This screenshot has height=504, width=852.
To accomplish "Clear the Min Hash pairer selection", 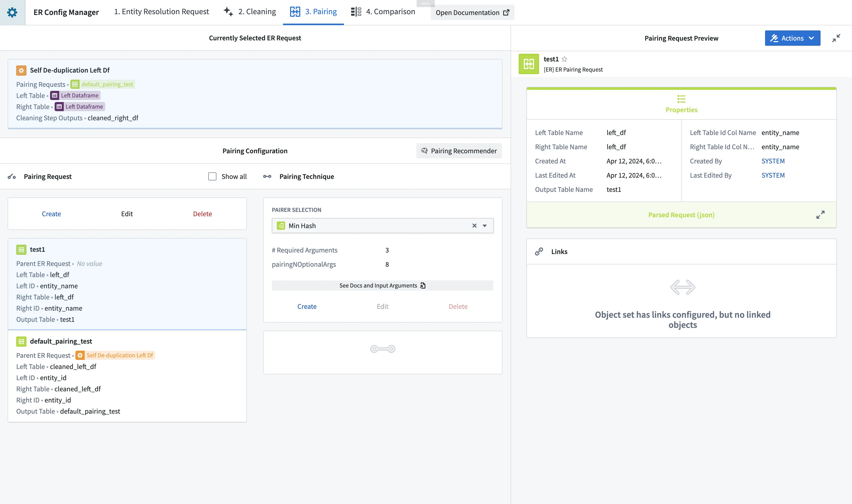I will 475,226.
